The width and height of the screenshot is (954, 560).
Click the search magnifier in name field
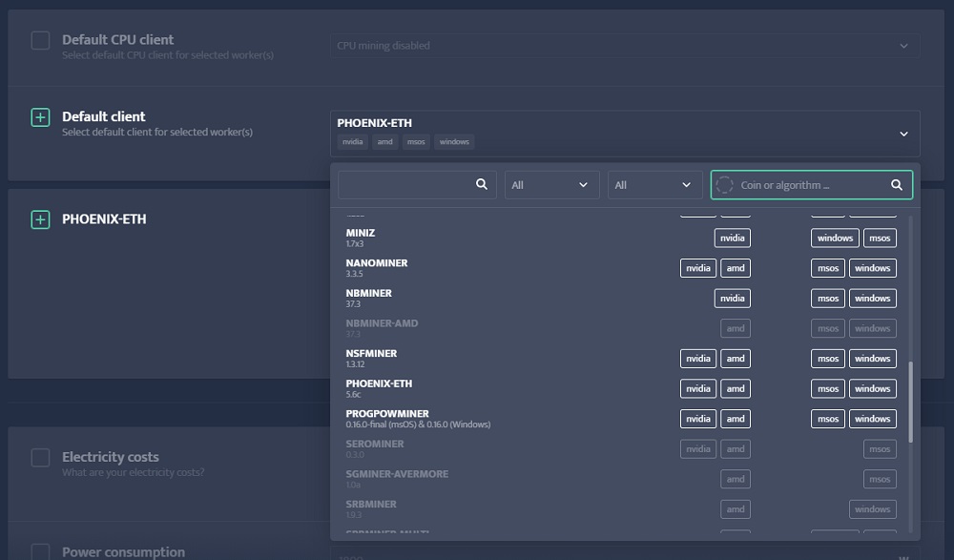[481, 184]
